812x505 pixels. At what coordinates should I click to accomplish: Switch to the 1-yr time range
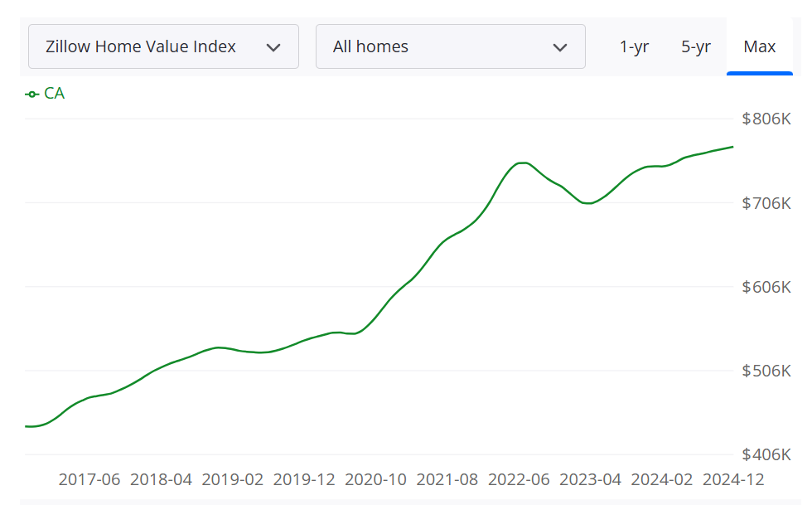point(634,46)
